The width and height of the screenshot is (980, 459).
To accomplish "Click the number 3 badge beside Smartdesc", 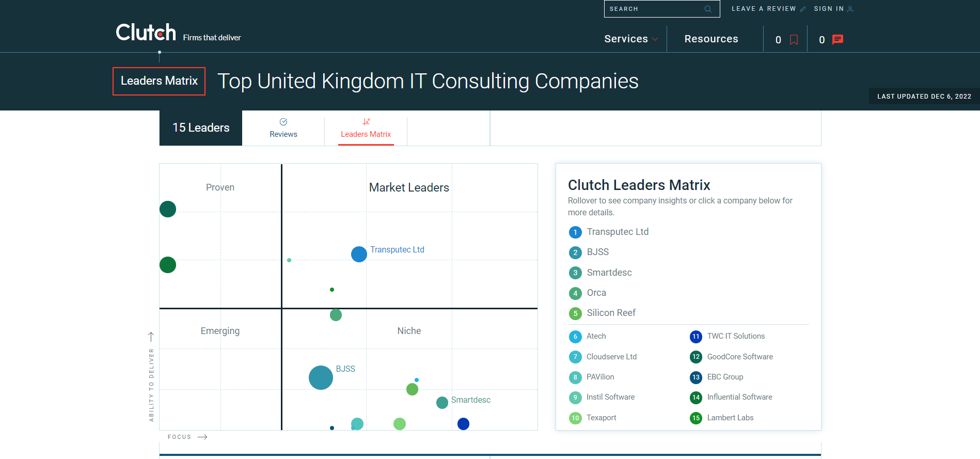I will tap(575, 273).
